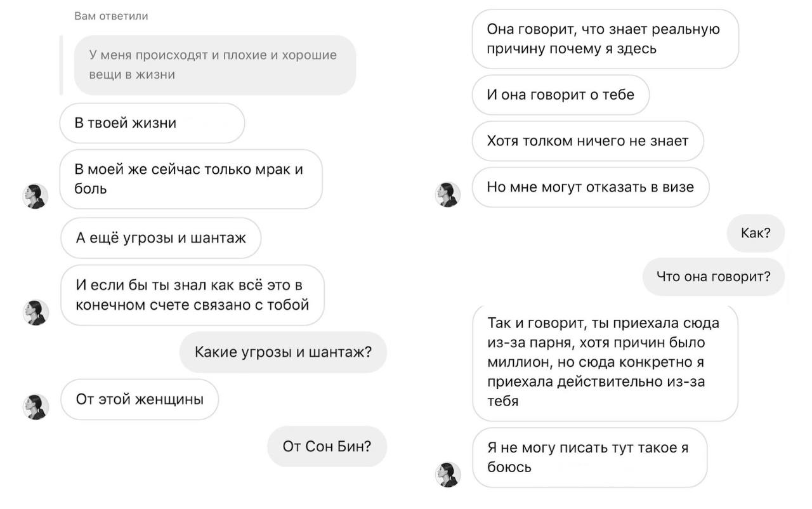The image size is (812, 509).
Task: Tap avatar beside 'Я не могу писать тут'
Action: pyautogui.click(x=448, y=475)
